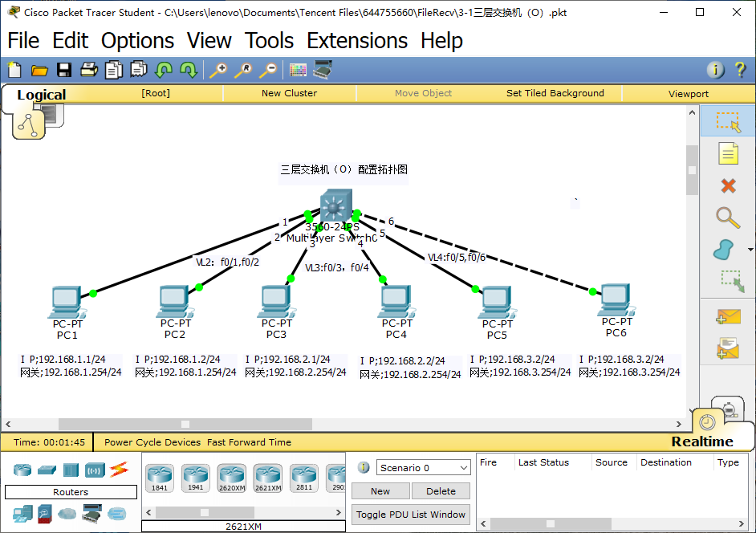Switch to the Logical workspace tab
Image resolution: width=756 pixels, height=533 pixels.
pyautogui.click(x=42, y=95)
